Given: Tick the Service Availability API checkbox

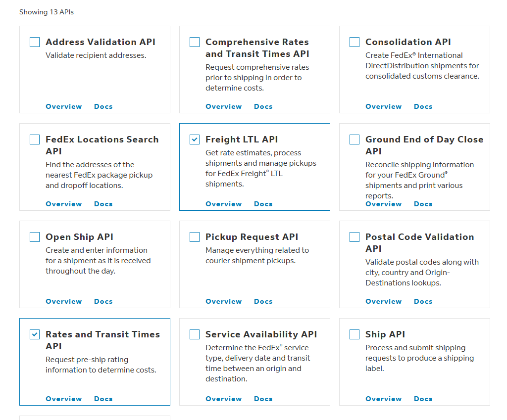Looking at the screenshot, I should [x=195, y=334].
